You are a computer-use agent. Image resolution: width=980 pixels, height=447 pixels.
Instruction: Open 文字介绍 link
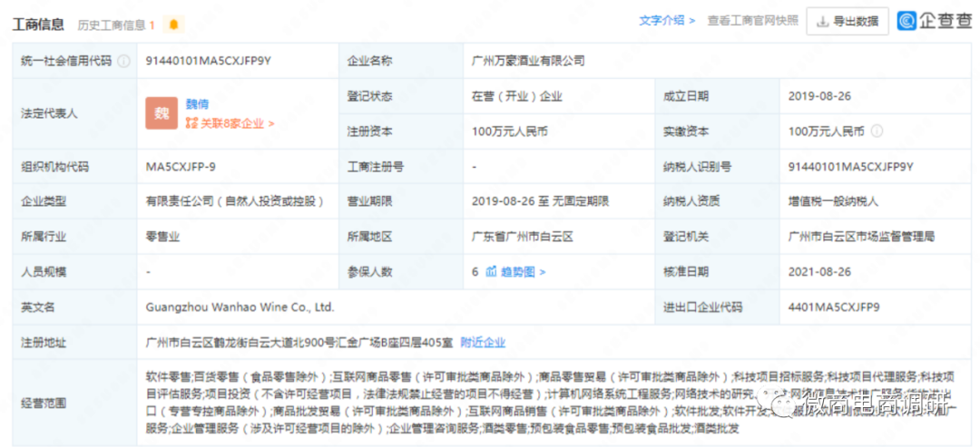tap(667, 21)
